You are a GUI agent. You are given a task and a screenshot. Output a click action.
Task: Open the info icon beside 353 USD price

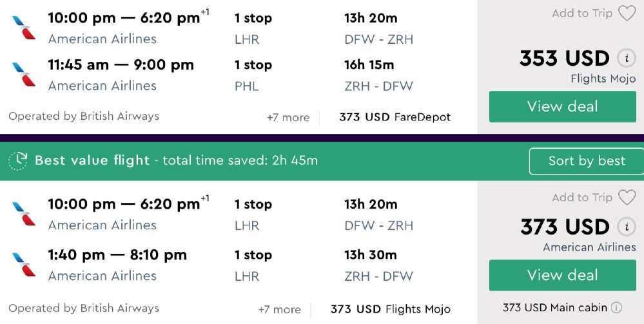click(x=625, y=59)
